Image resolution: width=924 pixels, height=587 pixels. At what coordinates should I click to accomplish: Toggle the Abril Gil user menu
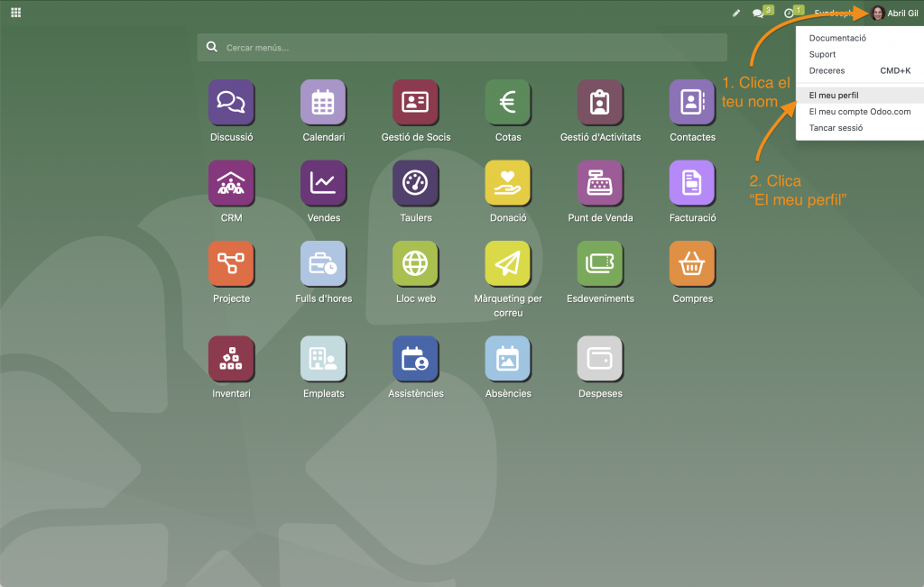click(x=894, y=13)
